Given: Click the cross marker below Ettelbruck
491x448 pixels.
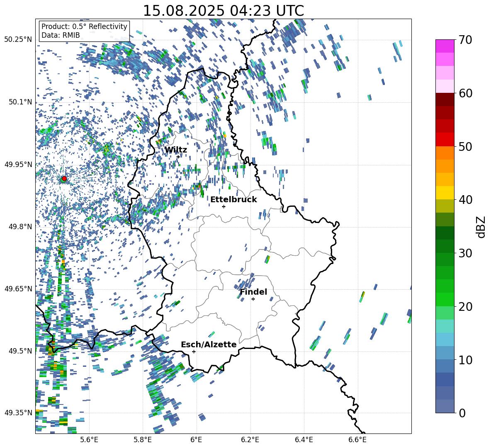Looking at the screenshot, I should point(224,206).
